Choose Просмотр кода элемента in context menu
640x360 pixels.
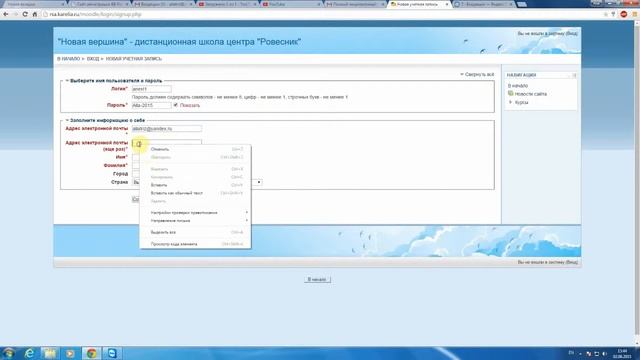tap(195, 244)
